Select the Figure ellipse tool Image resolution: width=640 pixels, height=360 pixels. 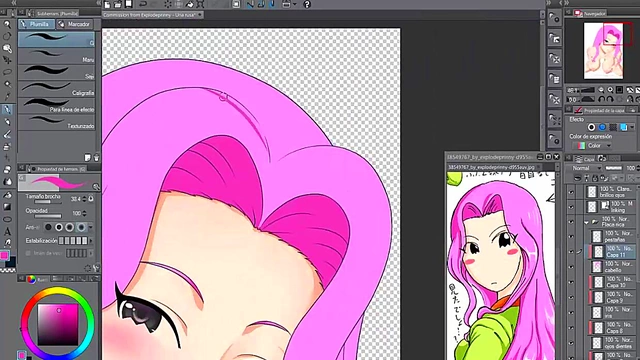click(x=7, y=219)
